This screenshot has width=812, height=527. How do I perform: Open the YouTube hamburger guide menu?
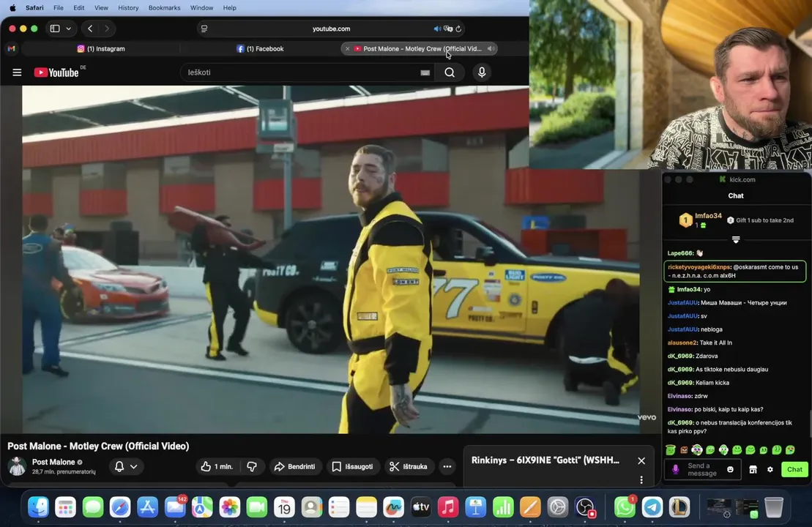click(17, 72)
